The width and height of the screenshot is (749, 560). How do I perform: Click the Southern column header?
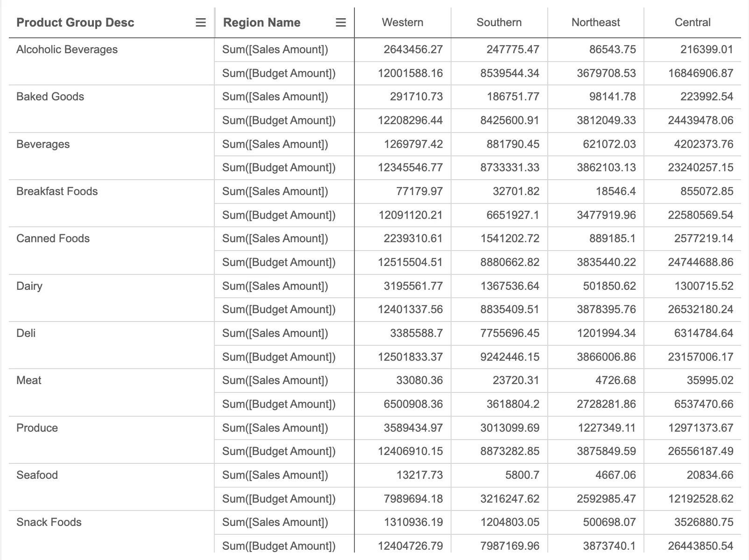pos(499,22)
